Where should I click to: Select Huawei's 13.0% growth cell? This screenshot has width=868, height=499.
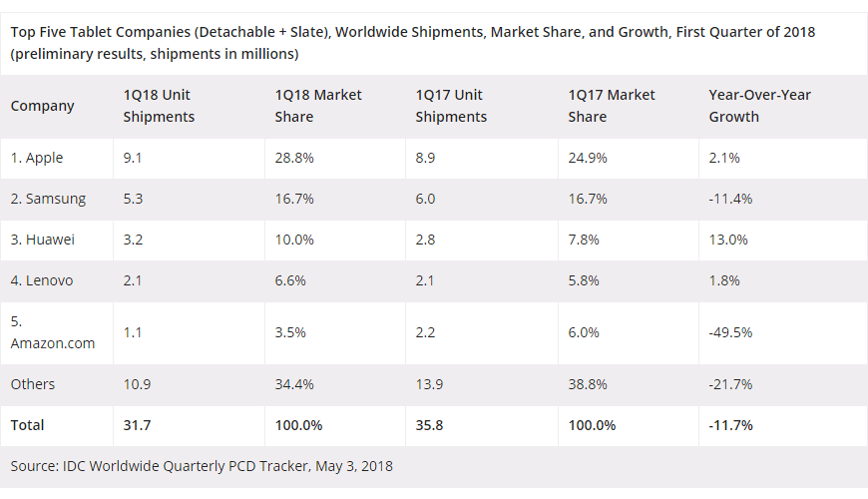(x=728, y=240)
